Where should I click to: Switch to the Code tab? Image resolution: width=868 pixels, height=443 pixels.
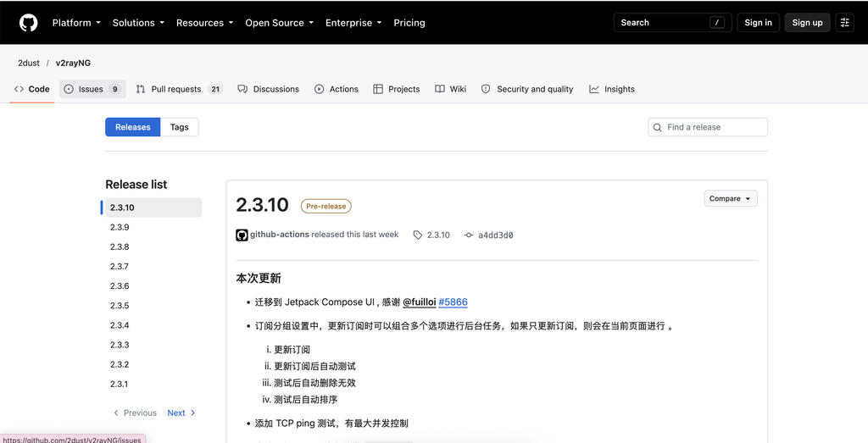coord(32,89)
